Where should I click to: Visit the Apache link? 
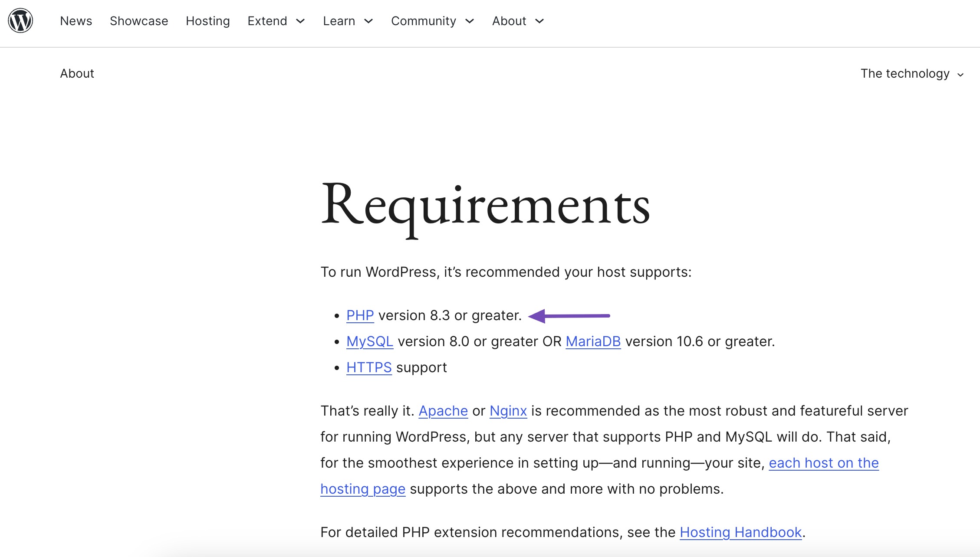(x=443, y=411)
